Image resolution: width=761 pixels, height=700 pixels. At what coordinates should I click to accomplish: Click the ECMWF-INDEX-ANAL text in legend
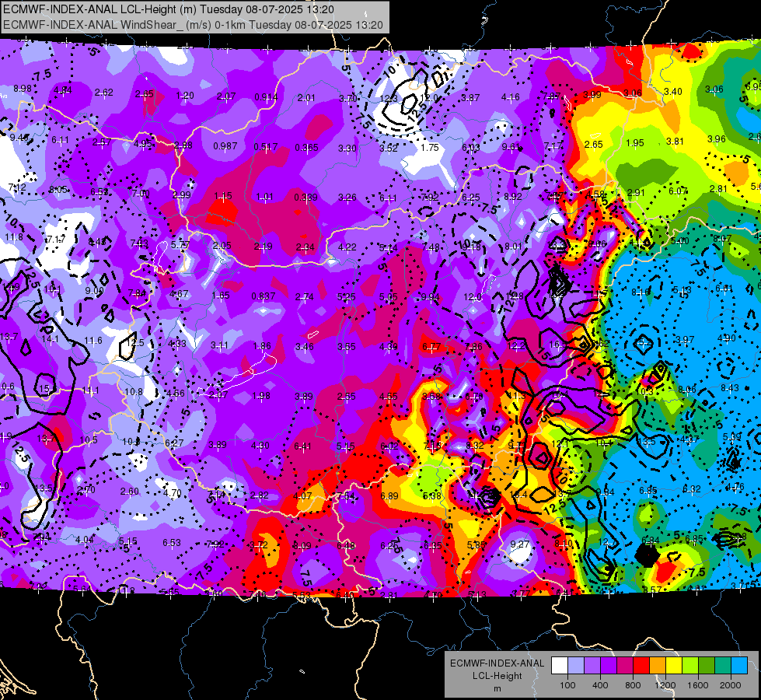pos(497,663)
